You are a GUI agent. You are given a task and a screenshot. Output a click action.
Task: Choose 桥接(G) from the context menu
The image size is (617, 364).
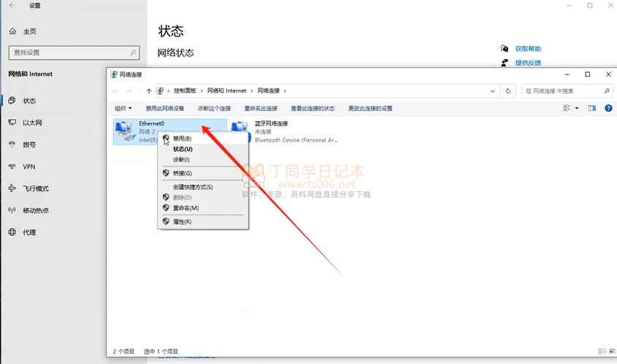[x=203, y=174]
